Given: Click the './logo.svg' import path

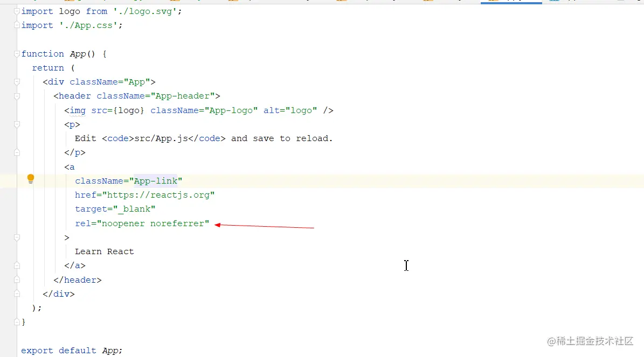Looking at the screenshot, I should (x=145, y=11).
